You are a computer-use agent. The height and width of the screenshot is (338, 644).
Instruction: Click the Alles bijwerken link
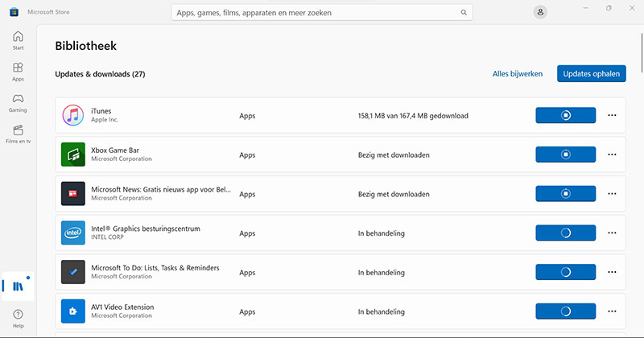point(518,74)
